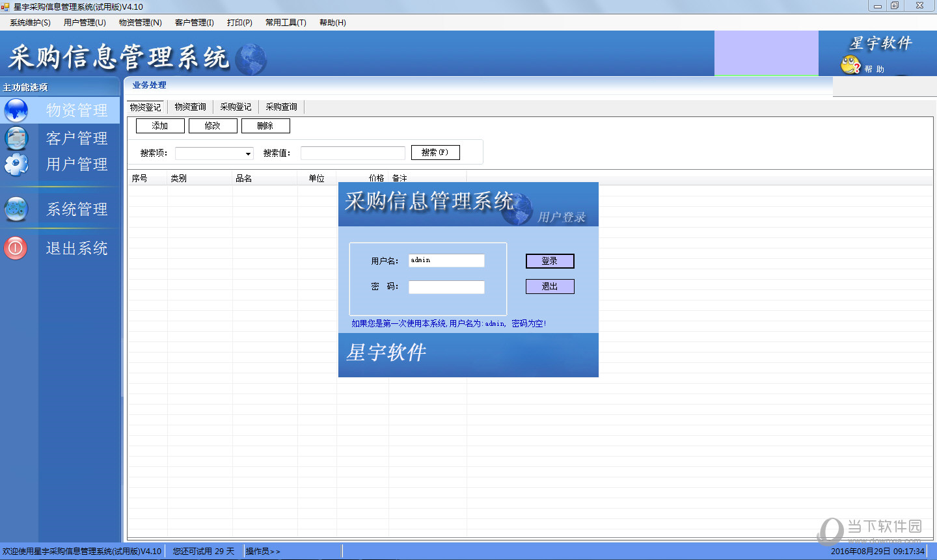Open the 帮助(H) menu
The image size is (937, 560).
tap(333, 23)
